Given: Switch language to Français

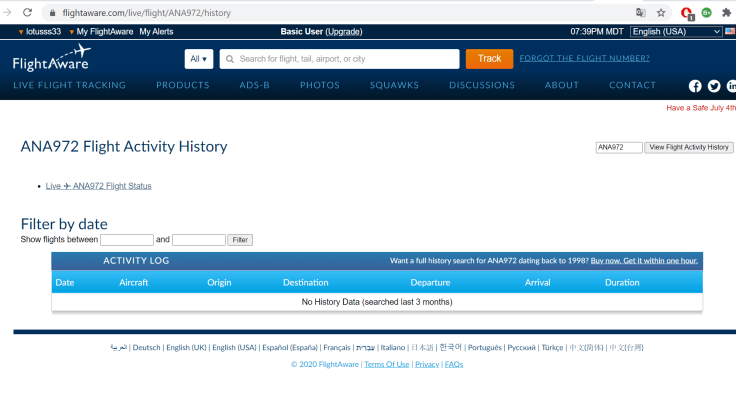Looking at the screenshot, I should (337, 347).
